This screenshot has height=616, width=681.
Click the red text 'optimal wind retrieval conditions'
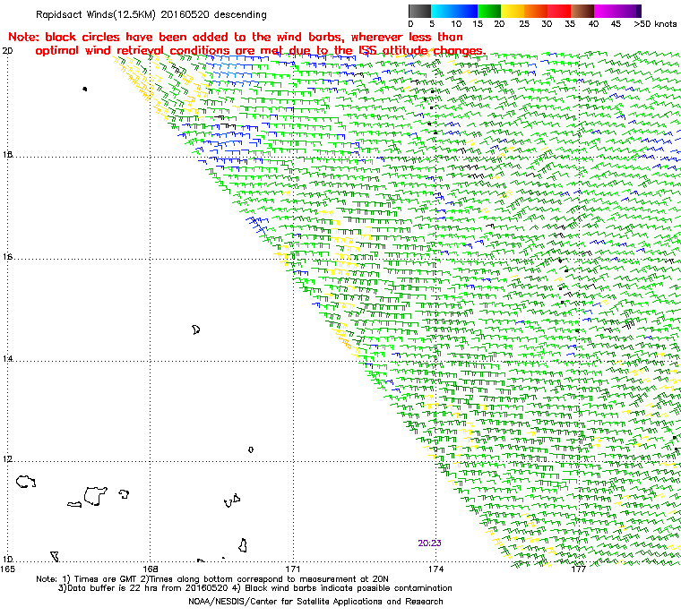click(133, 51)
